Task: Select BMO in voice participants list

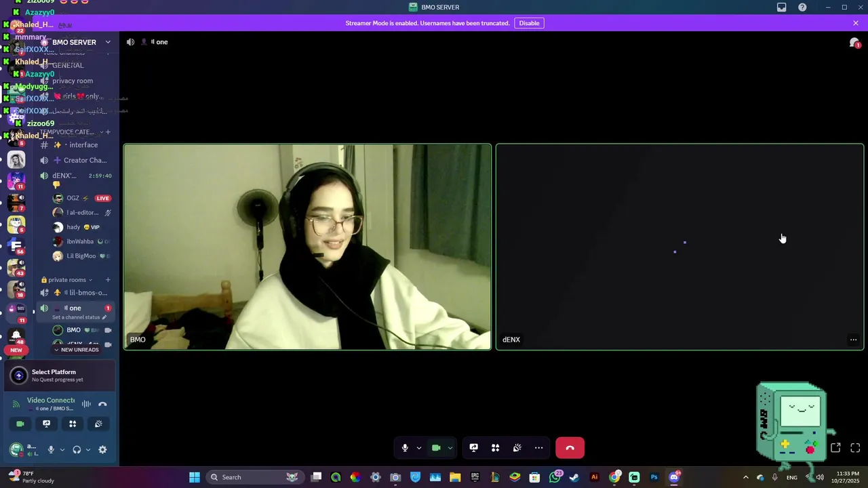Action: click(81, 330)
